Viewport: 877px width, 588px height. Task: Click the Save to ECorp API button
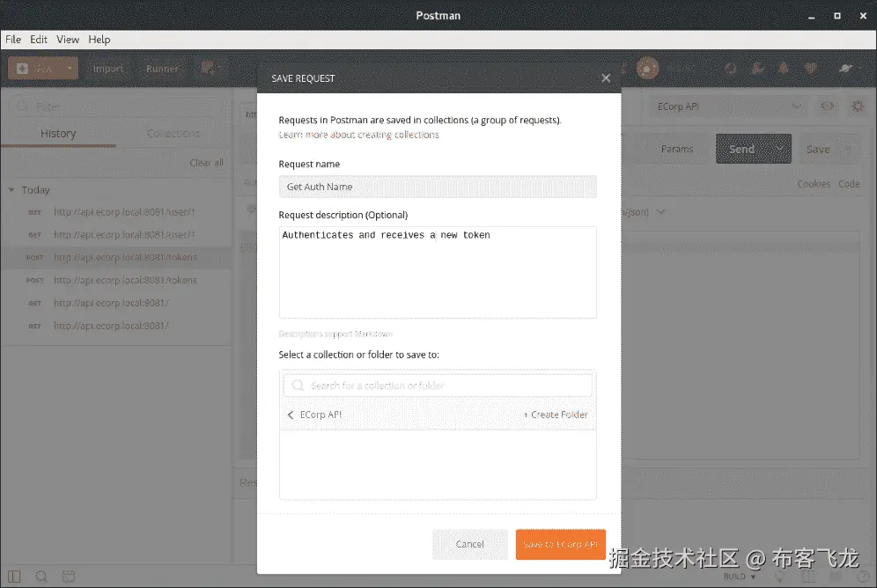560,544
